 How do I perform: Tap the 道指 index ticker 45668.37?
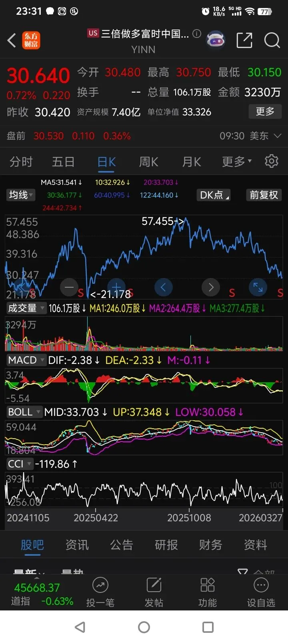[37, 588]
